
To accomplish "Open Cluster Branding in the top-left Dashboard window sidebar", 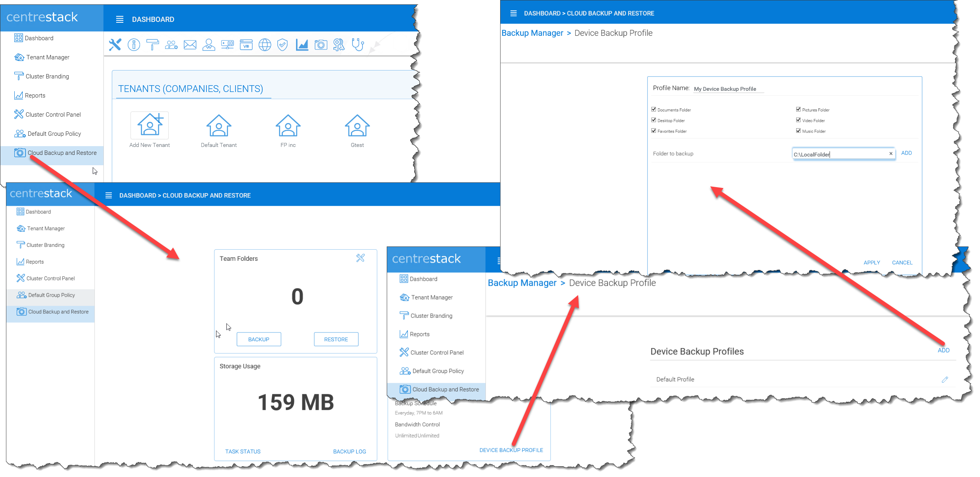I will click(x=52, y=76).
